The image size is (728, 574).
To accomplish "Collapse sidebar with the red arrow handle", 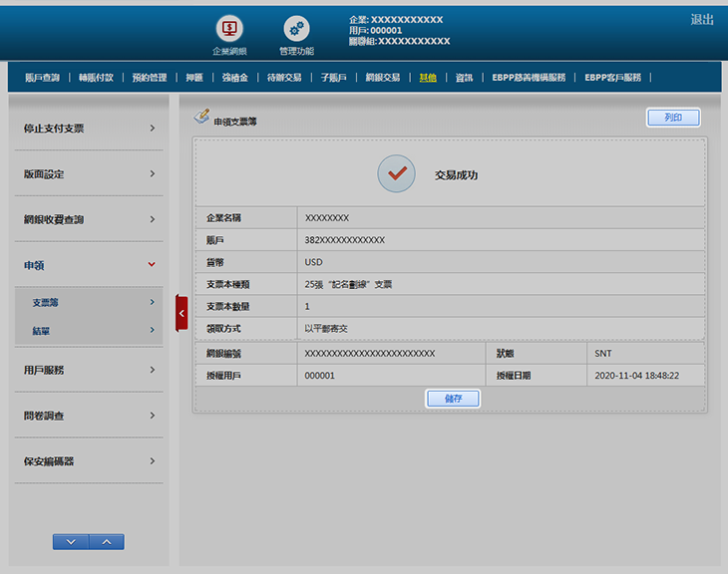I will tap(182, 313).
